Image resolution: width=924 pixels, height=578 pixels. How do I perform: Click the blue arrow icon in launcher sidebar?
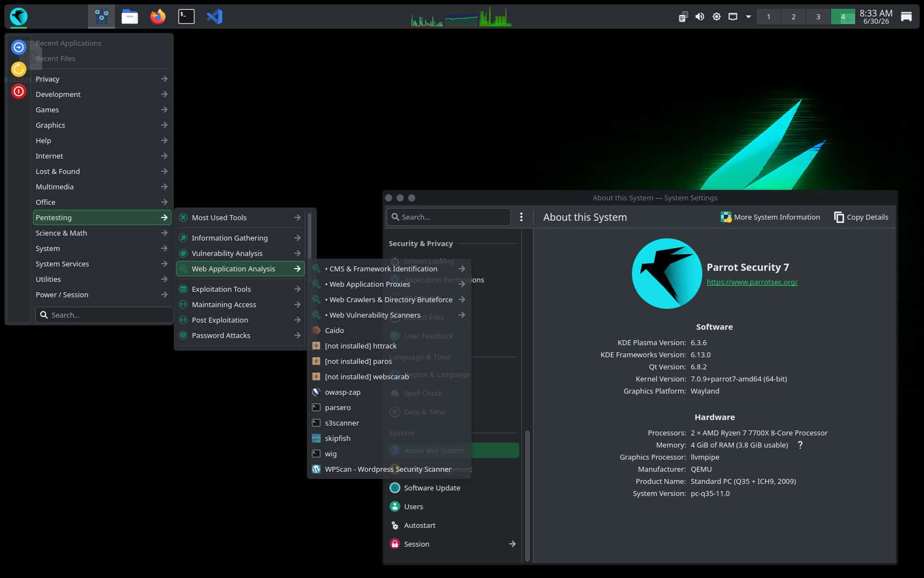(x=19, y=47)
